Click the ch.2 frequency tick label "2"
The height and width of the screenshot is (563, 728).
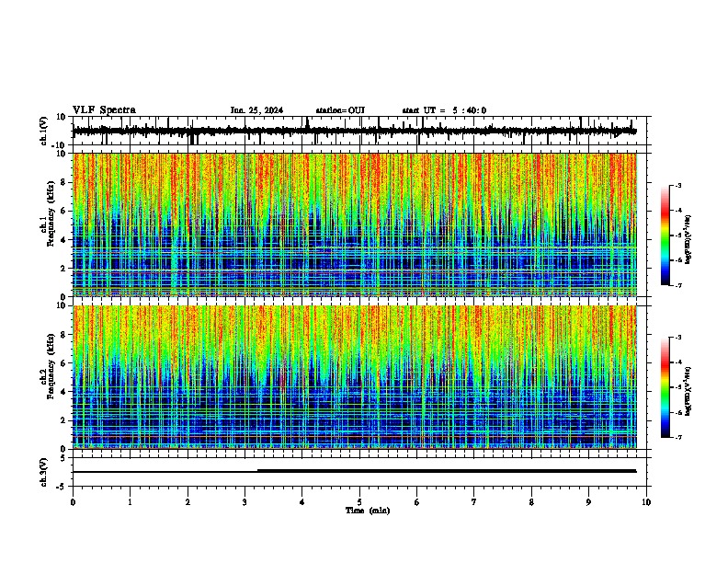click(x=63, y=420)
